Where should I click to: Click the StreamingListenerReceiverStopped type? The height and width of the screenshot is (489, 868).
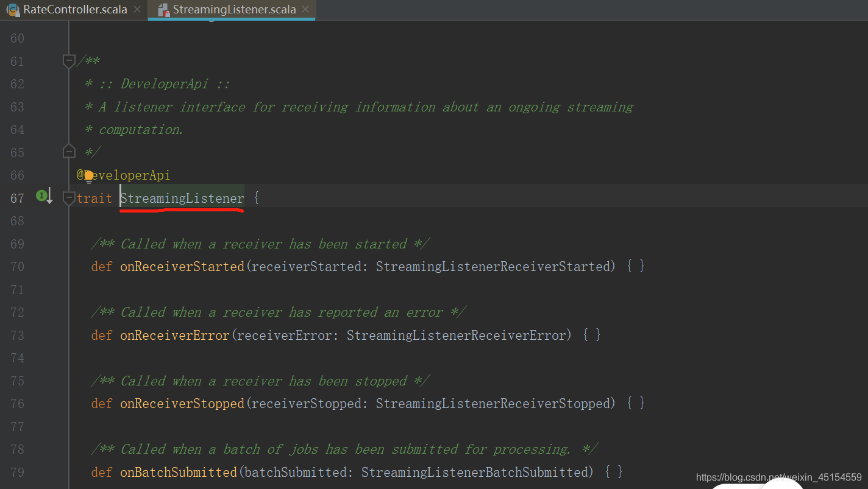click(x=493, y=403)
